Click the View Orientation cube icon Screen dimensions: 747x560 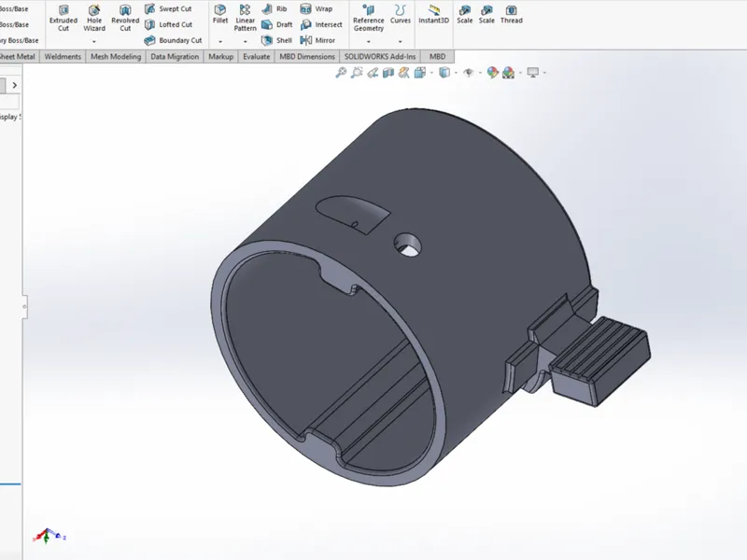click(419, 73)
